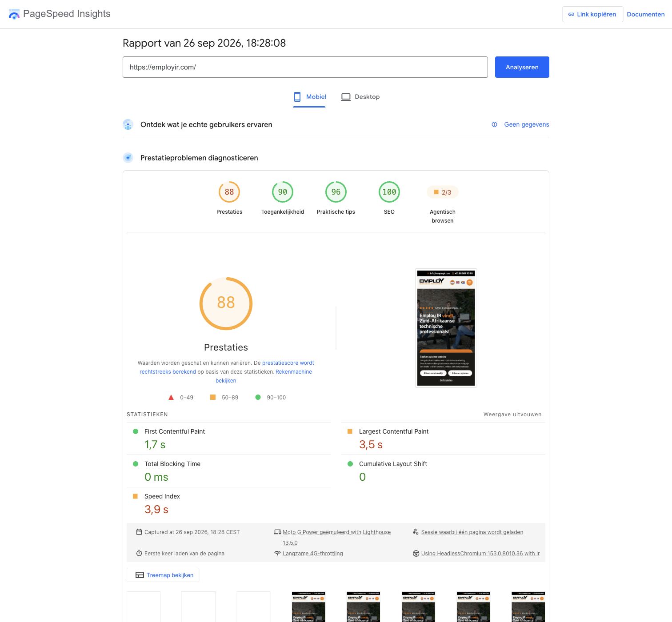
Task: Click the device icon beside Moto G Power
Action: [x=277, y=532]
